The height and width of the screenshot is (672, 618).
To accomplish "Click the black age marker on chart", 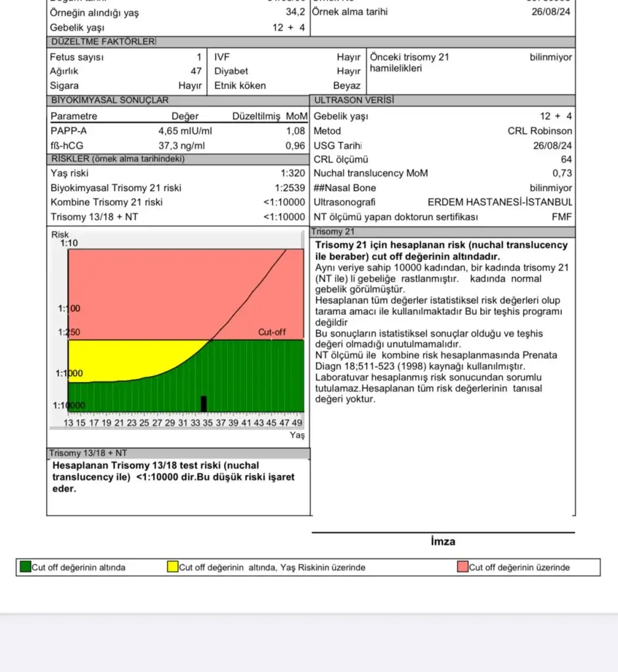I will coord(204,404).
